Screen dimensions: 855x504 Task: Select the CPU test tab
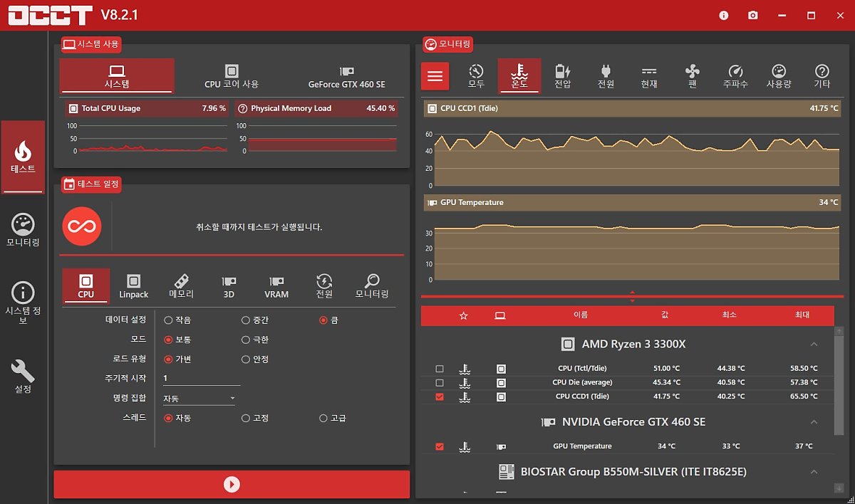(x=86, y=286)
